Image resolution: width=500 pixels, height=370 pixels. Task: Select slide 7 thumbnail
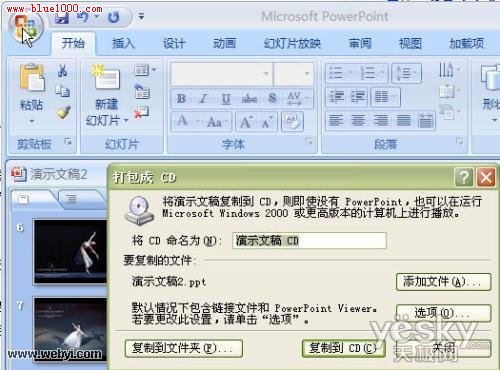pos(71,329)
